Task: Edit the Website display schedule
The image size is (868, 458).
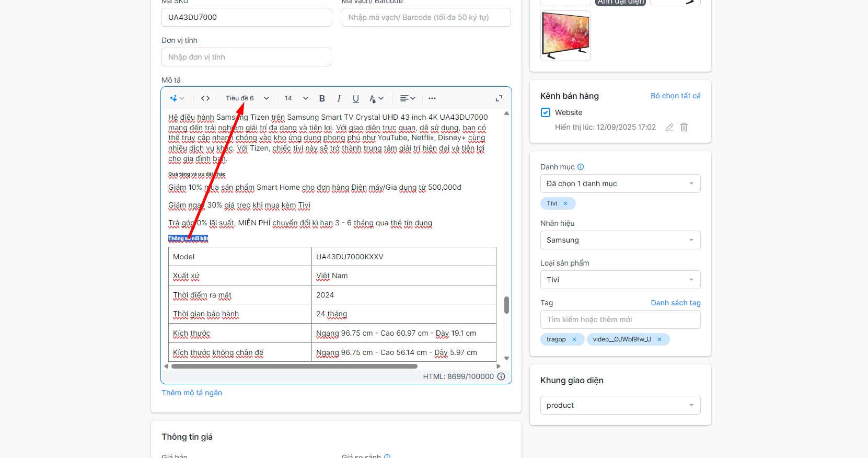Action: coord(669,127)
